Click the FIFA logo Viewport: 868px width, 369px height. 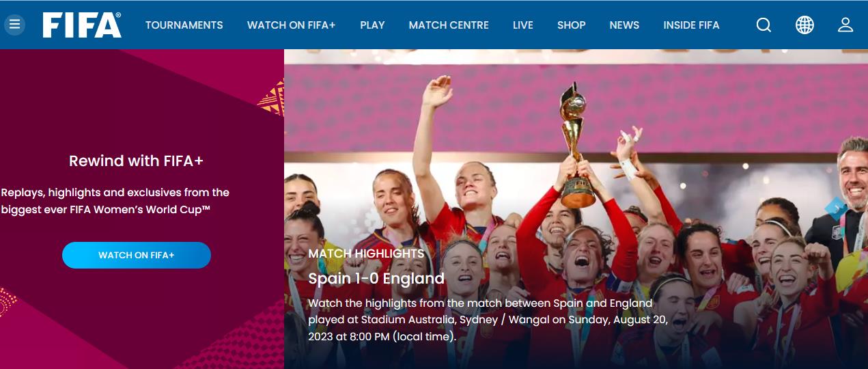[x=82, y=25]
